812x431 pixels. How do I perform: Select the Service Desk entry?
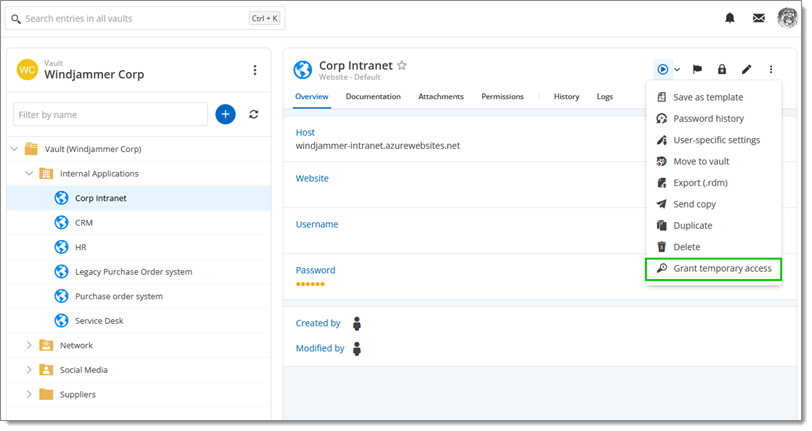click(x=99, y=320)
